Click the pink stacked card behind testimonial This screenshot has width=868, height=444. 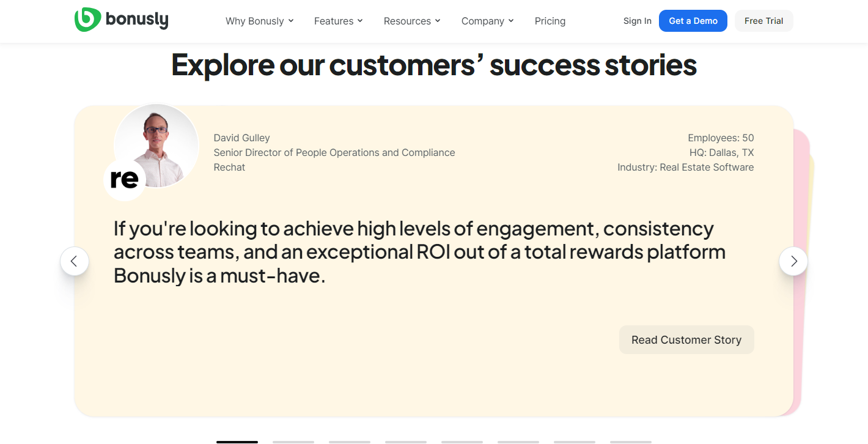click(803, 269)
